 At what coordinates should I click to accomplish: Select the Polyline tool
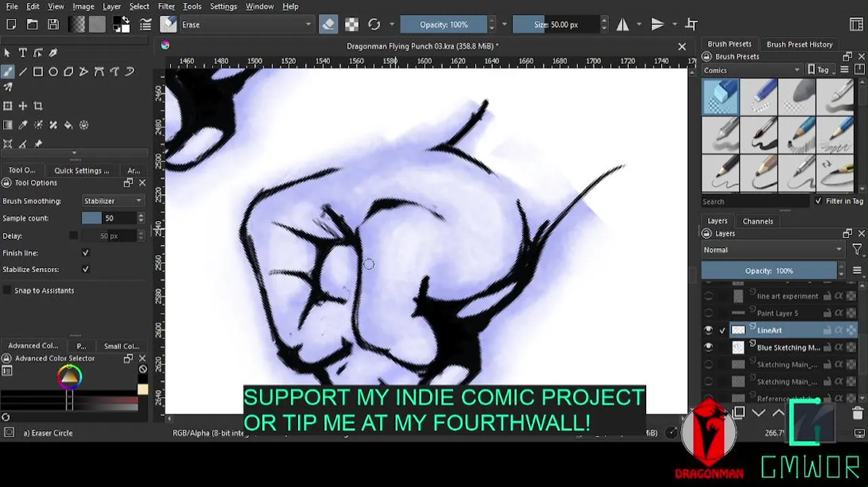pos(84,71)
